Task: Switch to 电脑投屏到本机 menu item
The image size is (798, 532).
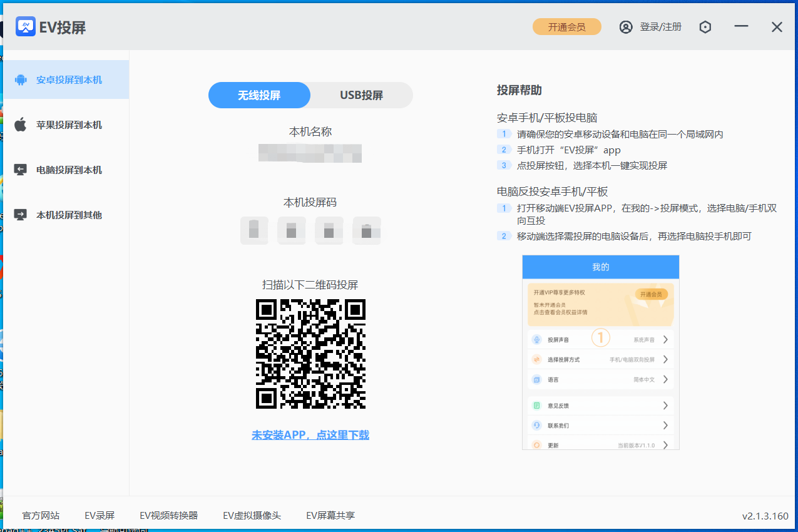Action: [66, 170]
